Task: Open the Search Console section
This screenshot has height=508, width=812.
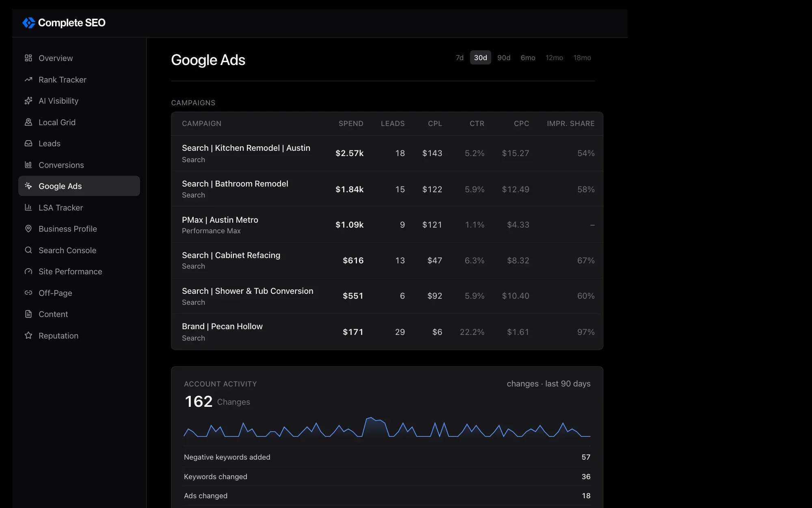Action: 79,250
